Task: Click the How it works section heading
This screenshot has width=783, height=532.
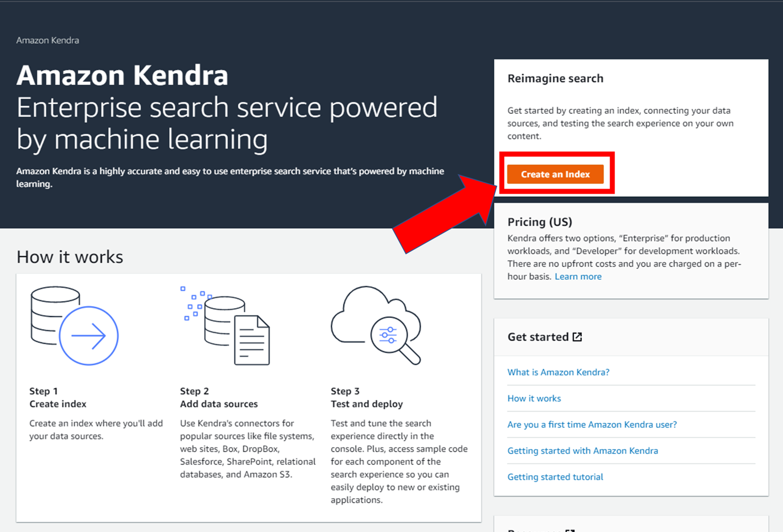Action: (x=69, y=257)
